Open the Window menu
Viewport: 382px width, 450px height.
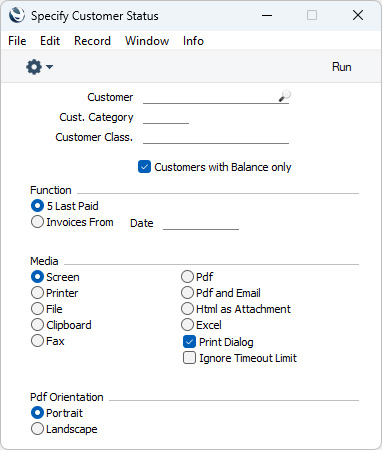coord(147,41)
